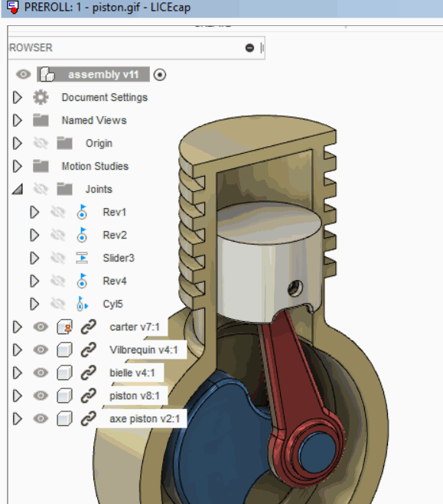Select the Rev2 joint entry
This screenshot has height=504, width=443.
point(115,235)
